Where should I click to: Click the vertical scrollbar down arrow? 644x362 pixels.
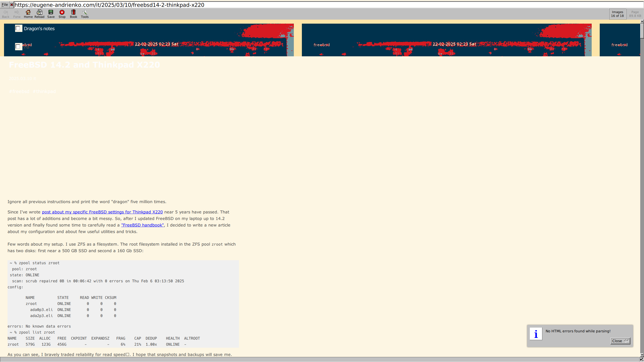[x=642, y=355]
